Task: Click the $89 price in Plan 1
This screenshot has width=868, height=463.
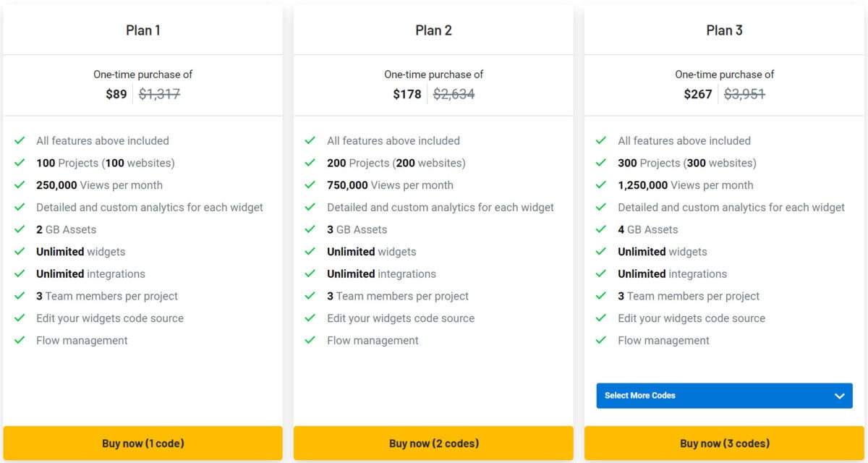Action: pos(116,94)
